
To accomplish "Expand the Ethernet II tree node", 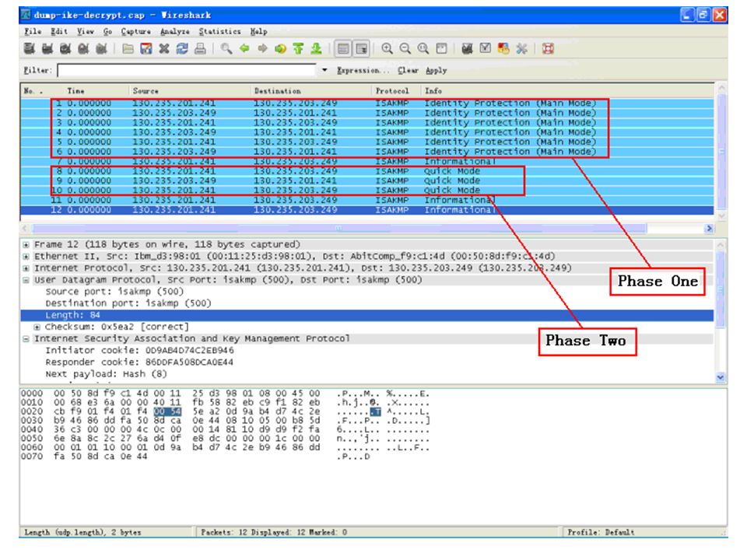I will coord(26,257).
